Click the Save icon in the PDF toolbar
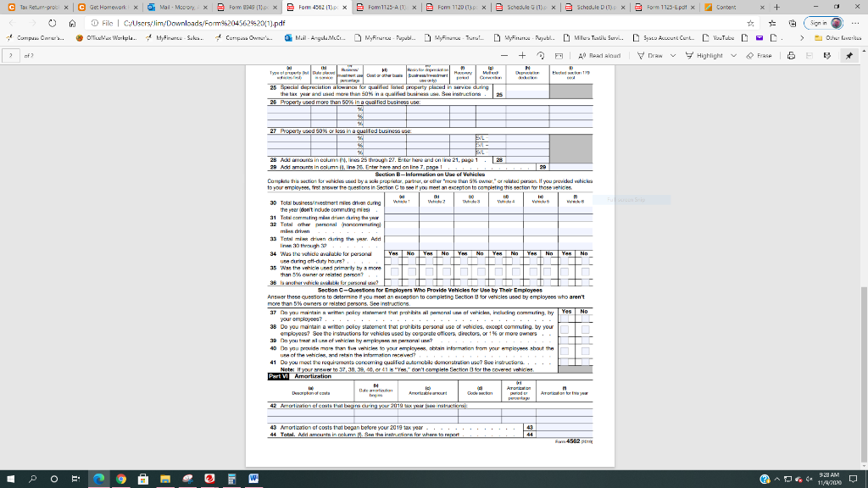 pos(810,57)
